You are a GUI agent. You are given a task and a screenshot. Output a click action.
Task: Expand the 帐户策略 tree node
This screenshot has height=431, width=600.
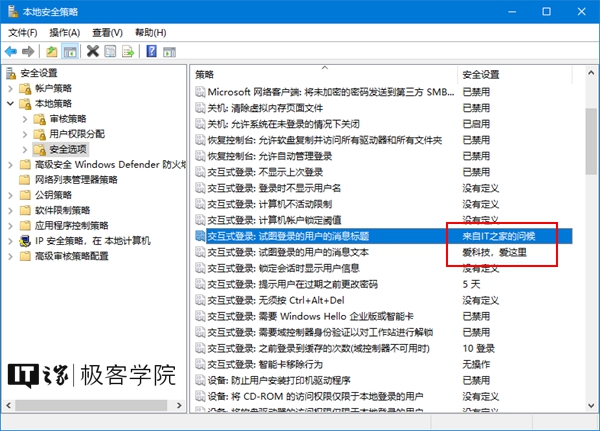point(10,88)
